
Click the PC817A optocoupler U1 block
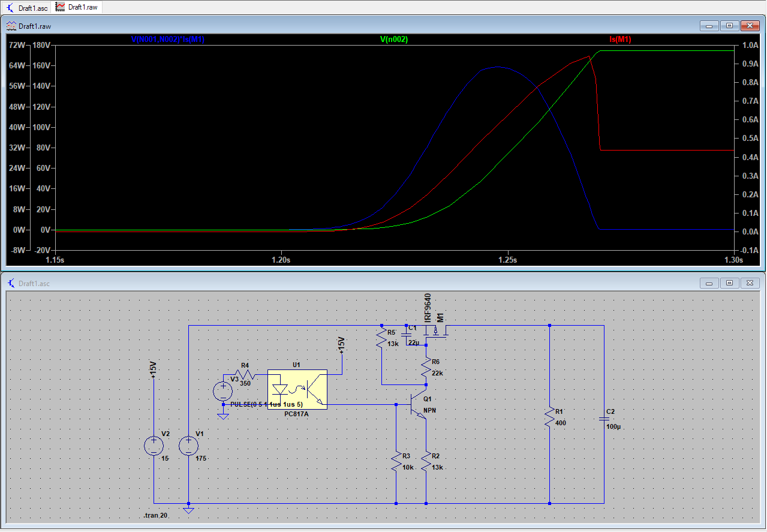pyautogui.click(x=297, y=390)
